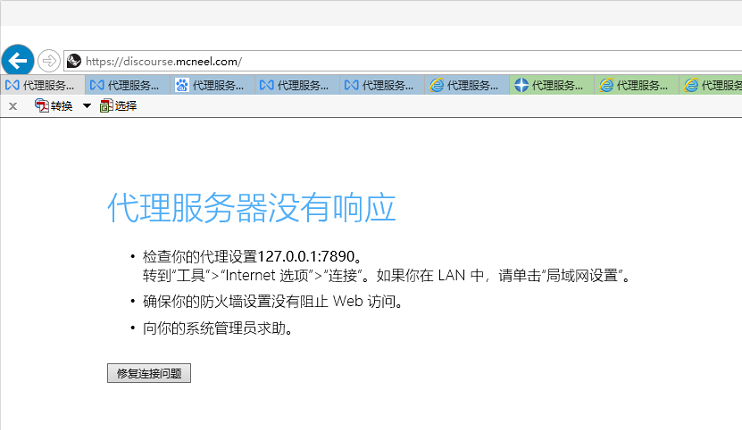Click the site favicon in address bar
The image size is (742, 430).
[74, 61]
